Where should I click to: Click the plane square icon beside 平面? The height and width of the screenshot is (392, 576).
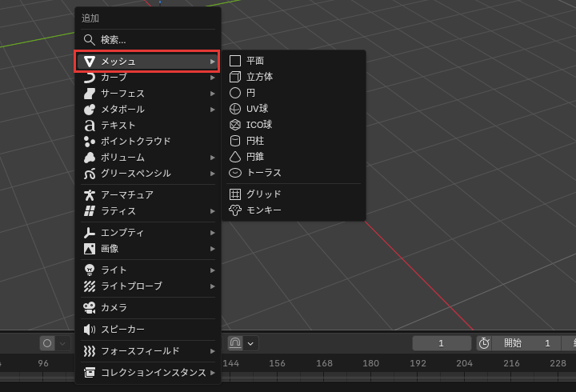tap(235, 61)
